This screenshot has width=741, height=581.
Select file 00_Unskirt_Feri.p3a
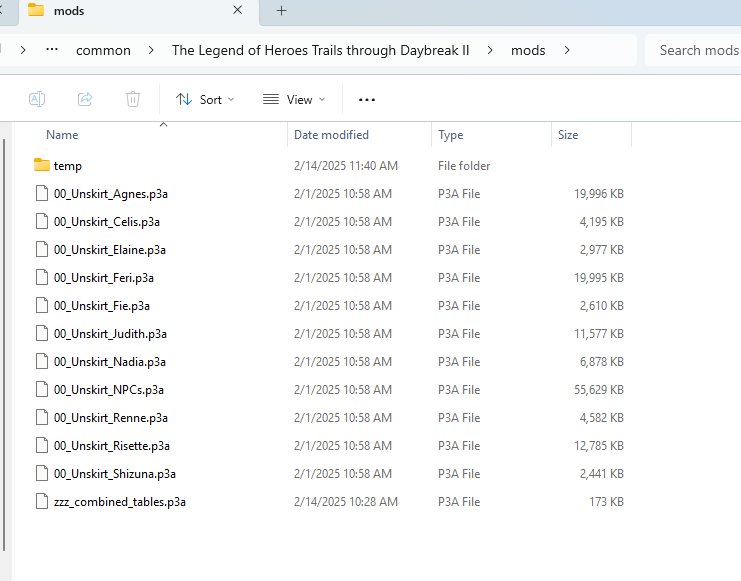click(103, 277)
